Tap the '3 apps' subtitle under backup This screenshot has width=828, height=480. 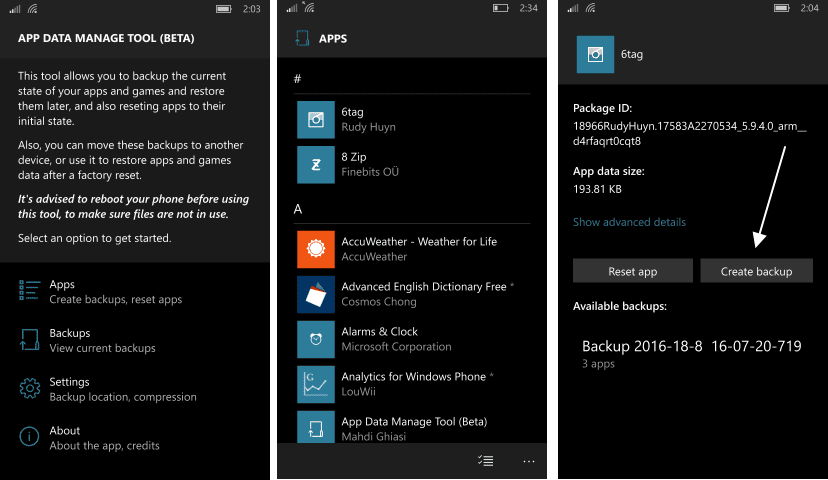pyautogui.click(x=598, y=364)
